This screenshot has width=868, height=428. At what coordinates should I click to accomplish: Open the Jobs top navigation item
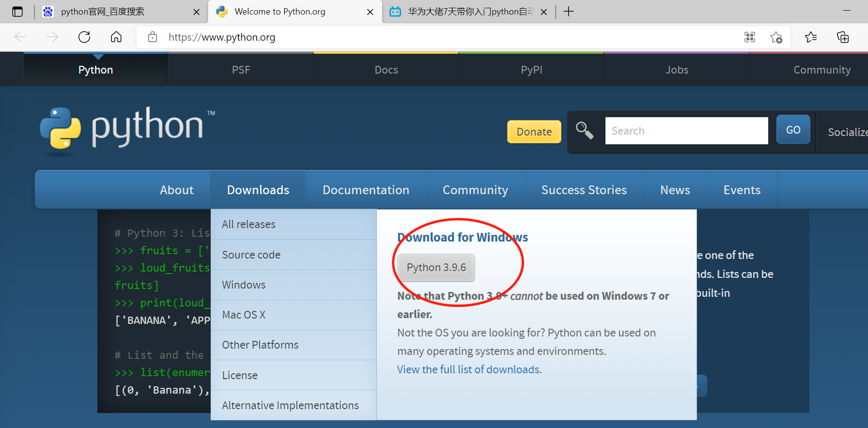tap(677, 70)
